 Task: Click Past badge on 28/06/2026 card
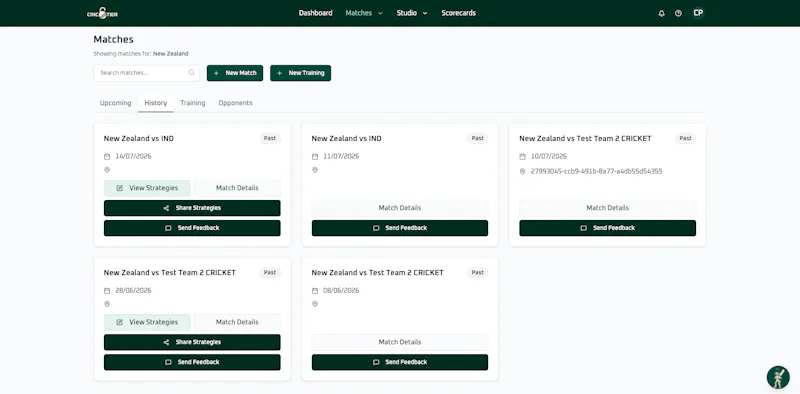(270, 273)
